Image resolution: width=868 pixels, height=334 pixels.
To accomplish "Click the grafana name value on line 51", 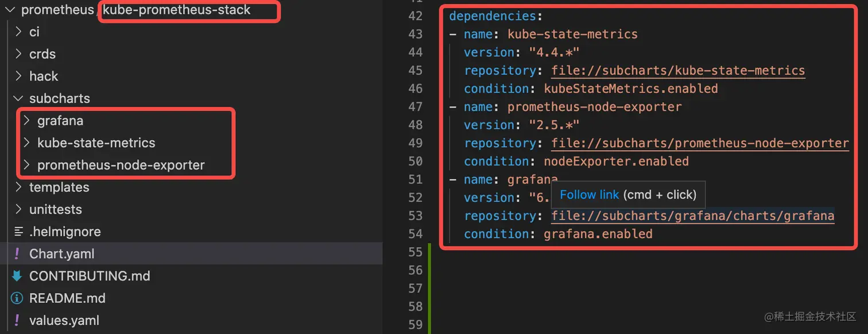I will coord(533,180).
